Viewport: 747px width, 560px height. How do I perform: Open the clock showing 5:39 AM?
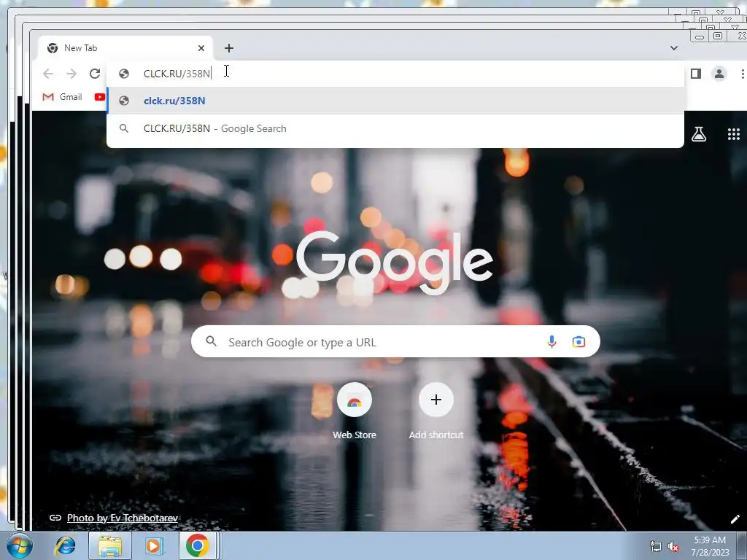pyautogui.click(x=710, y=546)
